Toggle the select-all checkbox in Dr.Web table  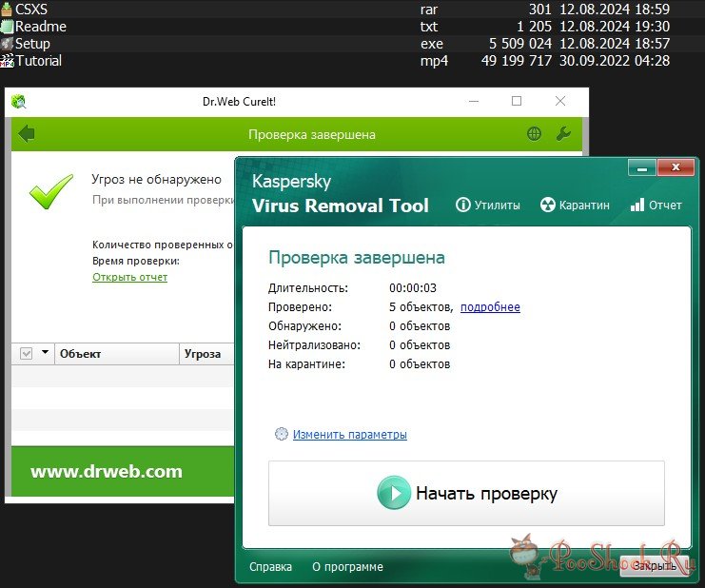(x=26, y=353)
